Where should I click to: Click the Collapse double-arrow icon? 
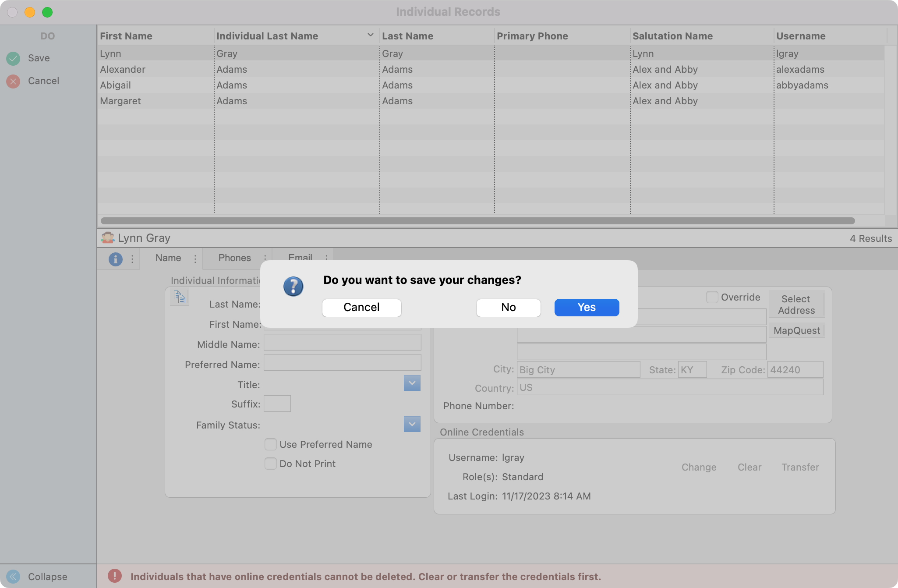[x=13, y=576]
